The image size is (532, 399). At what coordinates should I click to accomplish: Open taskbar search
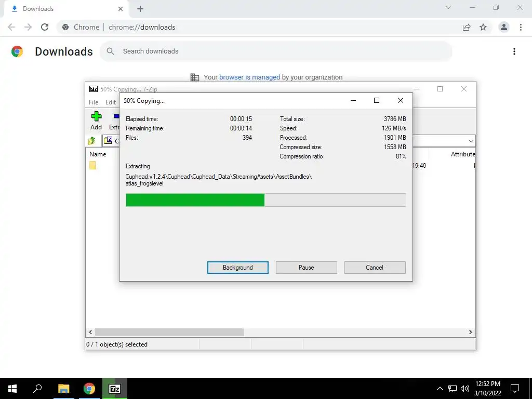click(x=37, y=389)
